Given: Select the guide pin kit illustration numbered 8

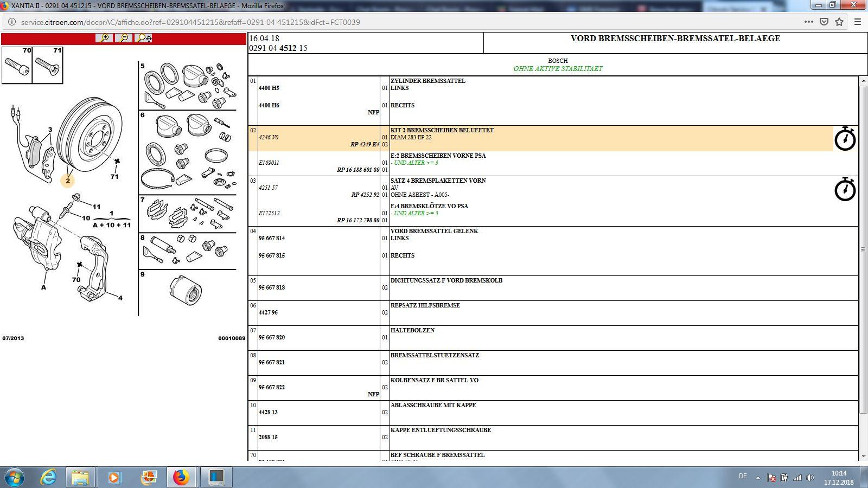Looking at the screenshot, I should (x=188, y=251).
